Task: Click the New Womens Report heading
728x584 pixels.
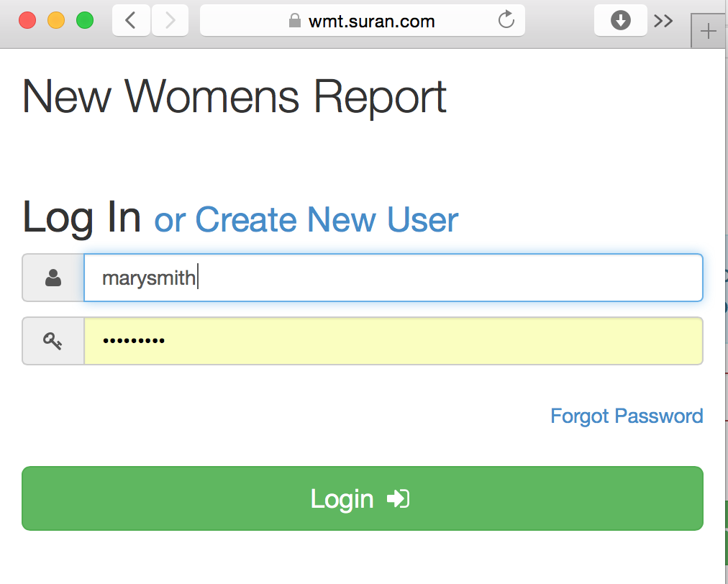Action: pos(235,96)
